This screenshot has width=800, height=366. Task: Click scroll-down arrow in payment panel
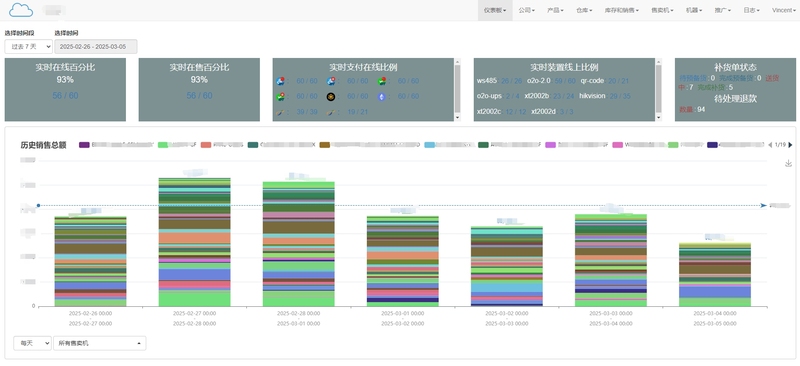(457, 117)
